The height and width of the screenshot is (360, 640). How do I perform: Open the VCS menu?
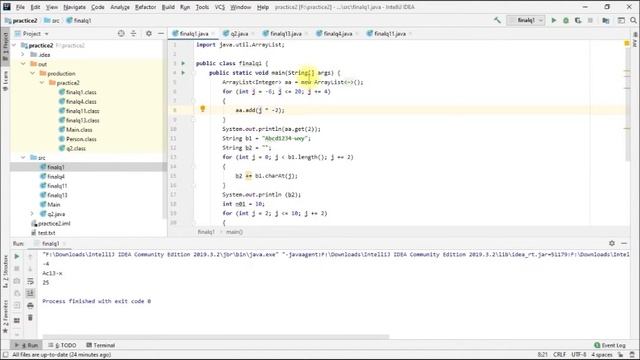[220, 7]
